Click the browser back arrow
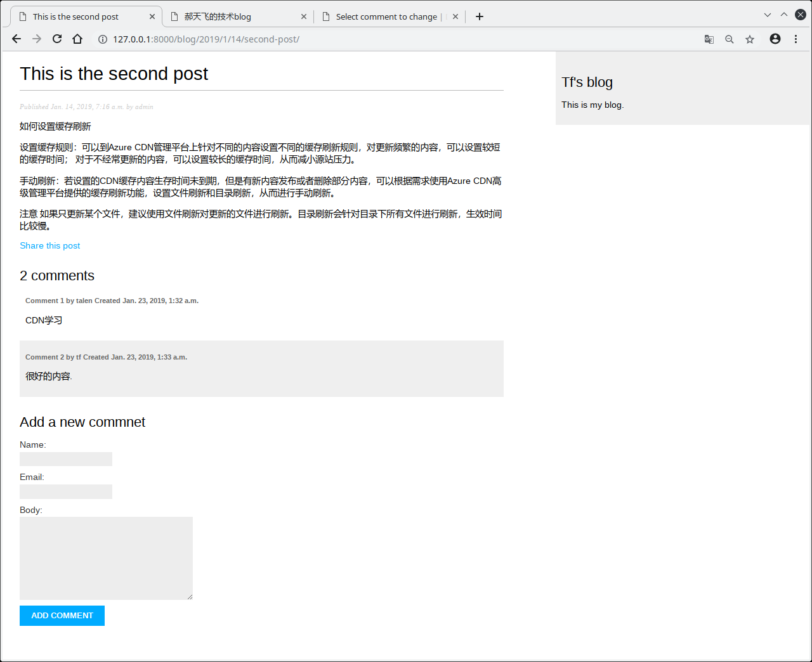Viewport: 812px width, 662px height. click(16, 39)
